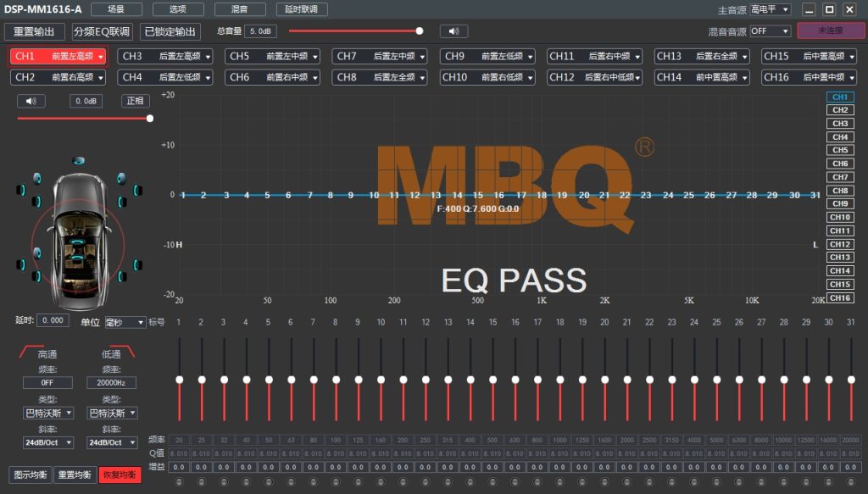
Task: Click the EQ band 10 vertical slider knob
Action: (x=381, y=380)
